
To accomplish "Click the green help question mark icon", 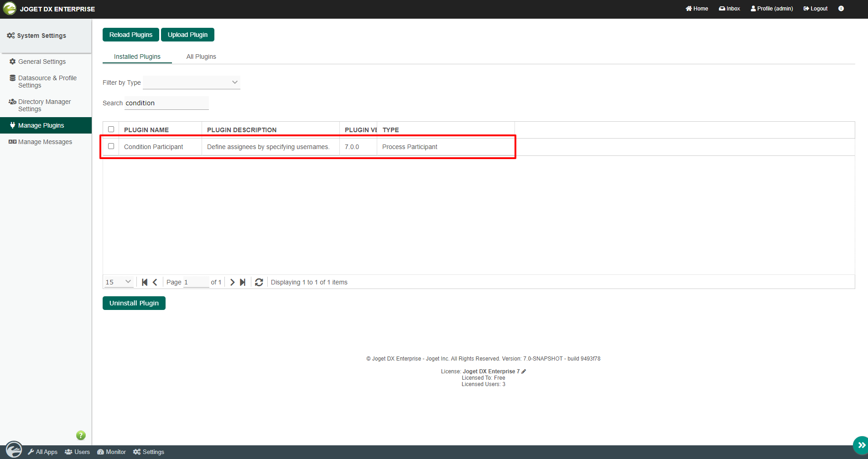I will coord(81,435).
